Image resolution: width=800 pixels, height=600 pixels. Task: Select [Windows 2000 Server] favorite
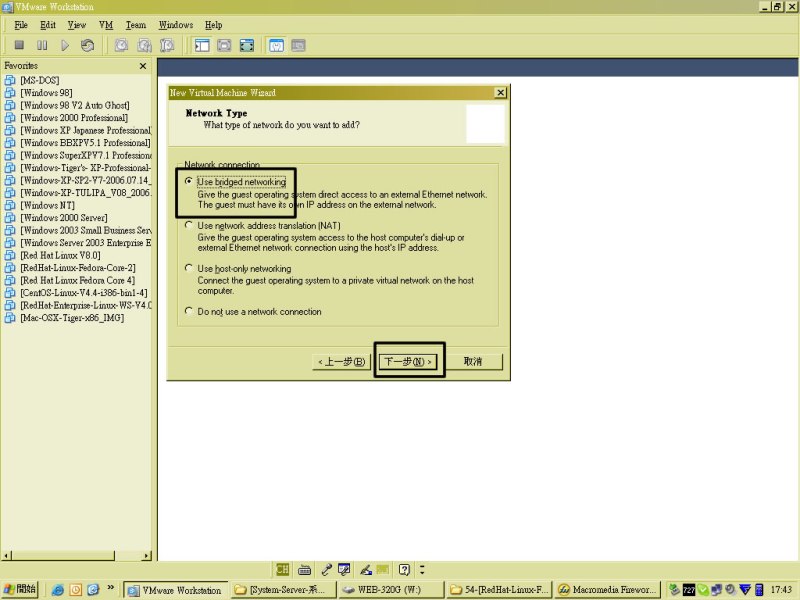(64, 218)
